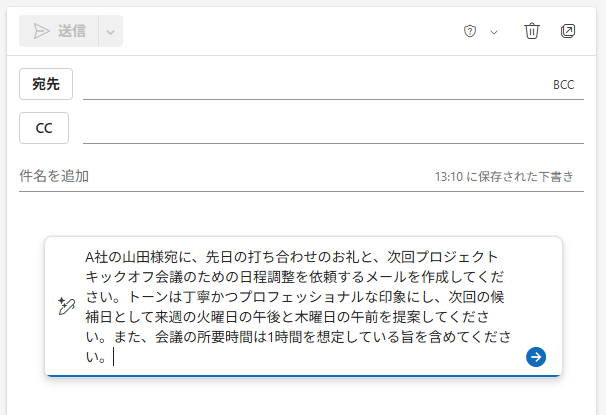Click the Copilot sparkle pen icon

(66, 306)
